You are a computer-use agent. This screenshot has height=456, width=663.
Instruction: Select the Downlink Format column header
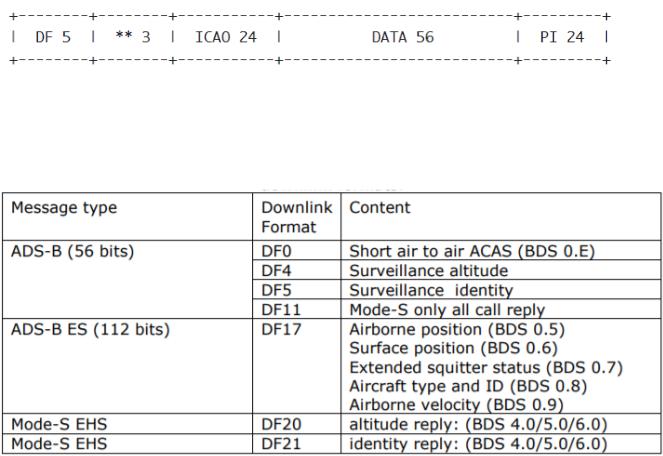pyautogui.click(x=297, y=217)
